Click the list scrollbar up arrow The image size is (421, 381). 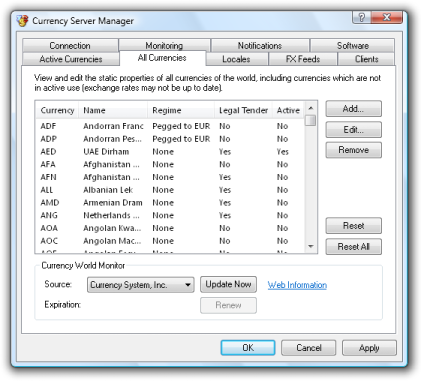tap(311, 108)
